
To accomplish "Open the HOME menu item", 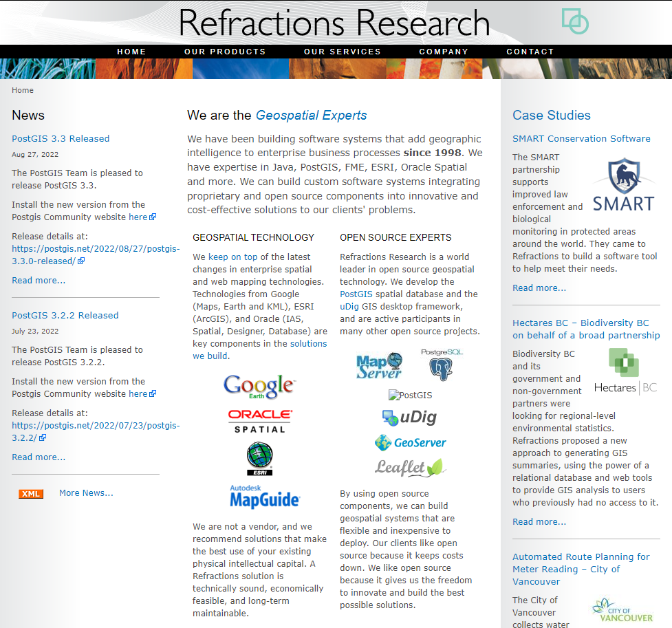I will [131, 52].
